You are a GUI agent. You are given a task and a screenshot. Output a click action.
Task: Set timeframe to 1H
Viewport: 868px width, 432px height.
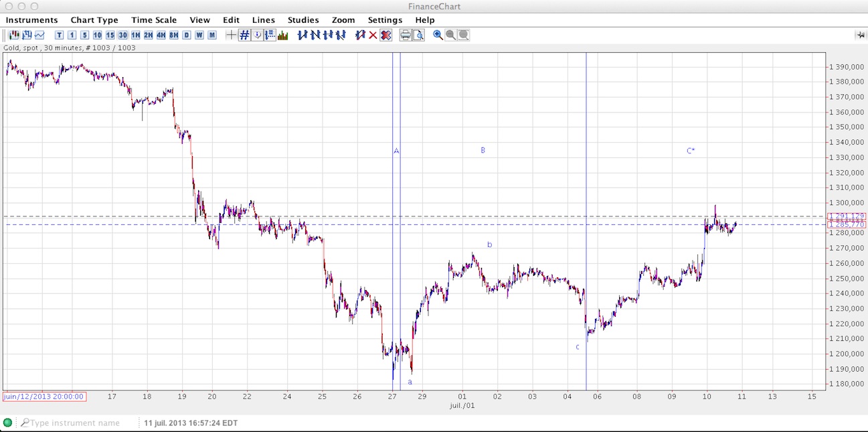(136, 35)
